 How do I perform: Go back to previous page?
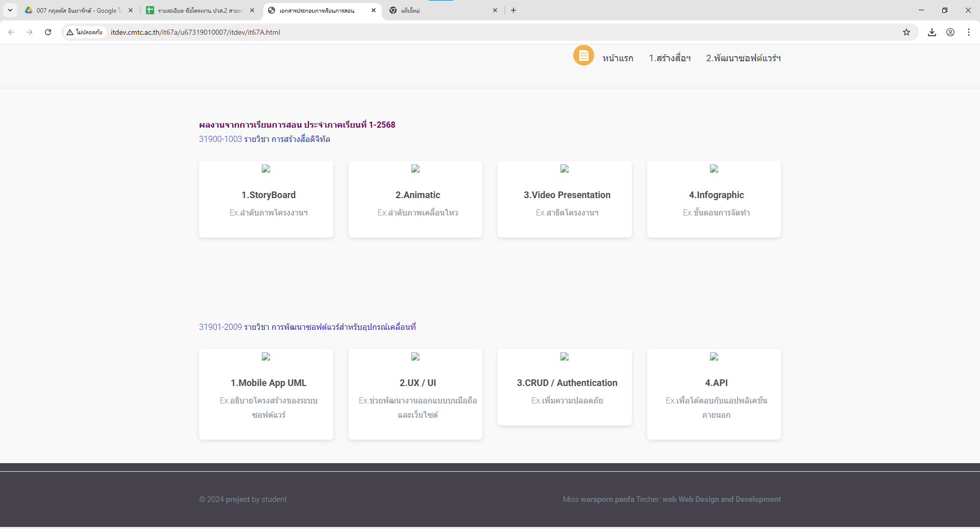[11, 32]
